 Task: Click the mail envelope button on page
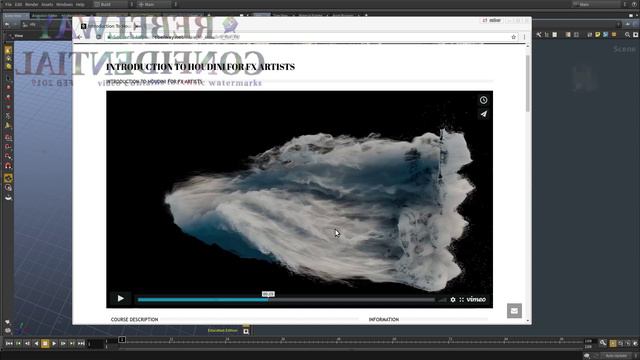514,311
